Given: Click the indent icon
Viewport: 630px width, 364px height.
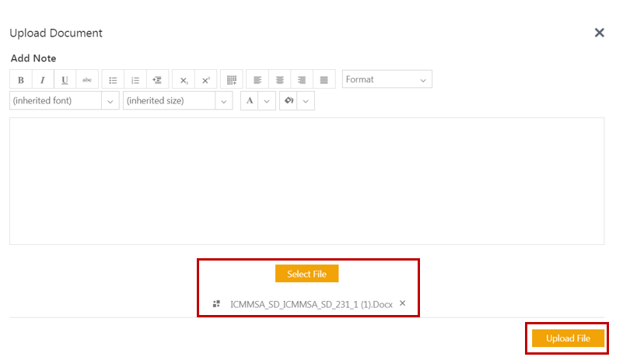Looking at the screenshot, I should click(157, 80).
